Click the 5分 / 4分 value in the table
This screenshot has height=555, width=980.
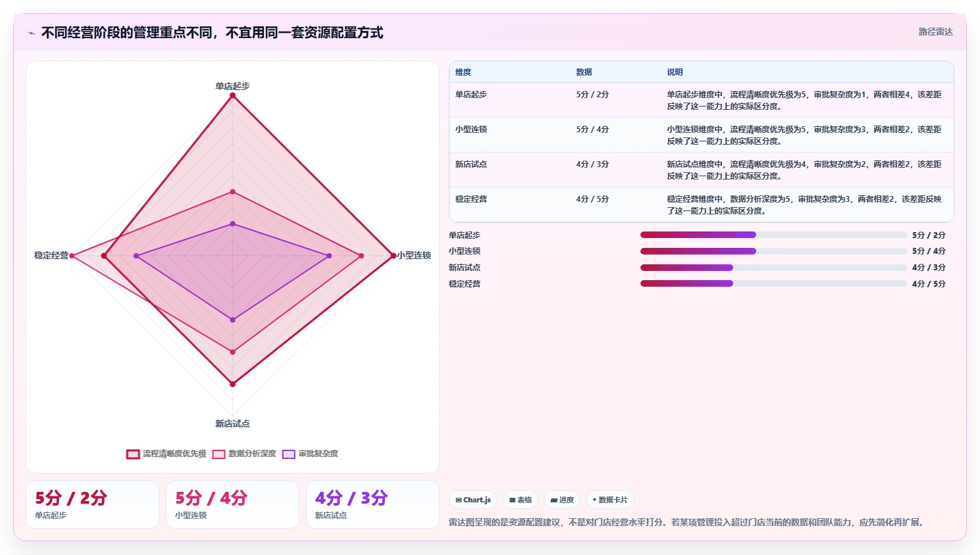(592, 130)
